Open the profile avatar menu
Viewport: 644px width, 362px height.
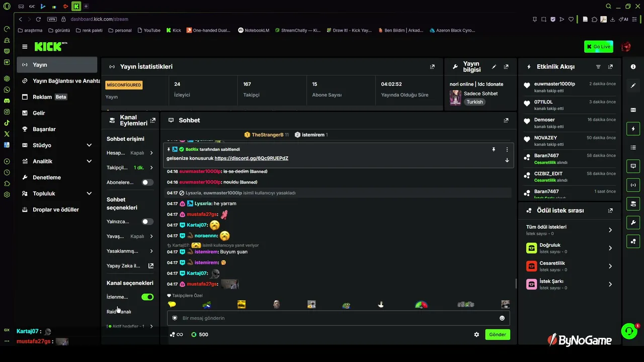(x=626, y=47)
